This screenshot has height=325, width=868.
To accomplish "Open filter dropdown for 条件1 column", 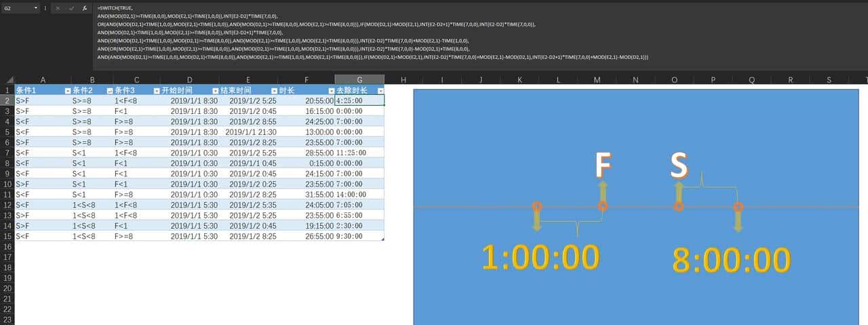I will click(66, 90).
